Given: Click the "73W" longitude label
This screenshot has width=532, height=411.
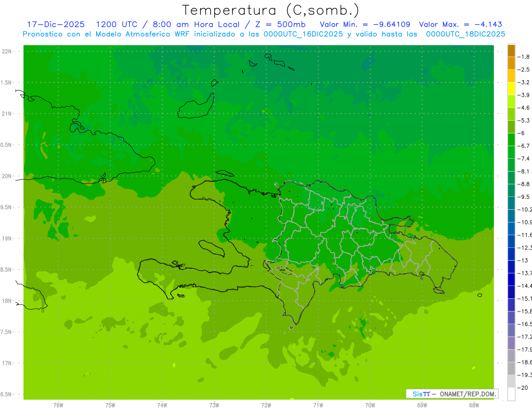Looking at the screenshot, I should [x=214, y=405].
